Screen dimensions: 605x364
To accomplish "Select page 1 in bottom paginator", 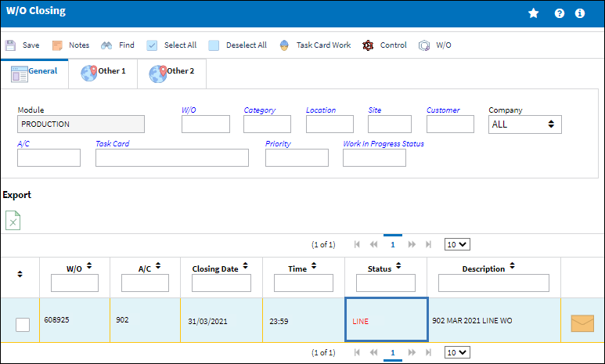I will click(393, 352).
